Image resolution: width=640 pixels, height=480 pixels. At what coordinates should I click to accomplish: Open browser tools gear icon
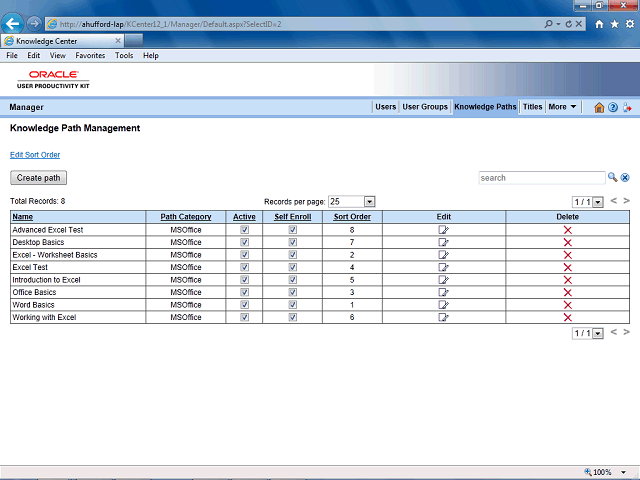(630, 24)
